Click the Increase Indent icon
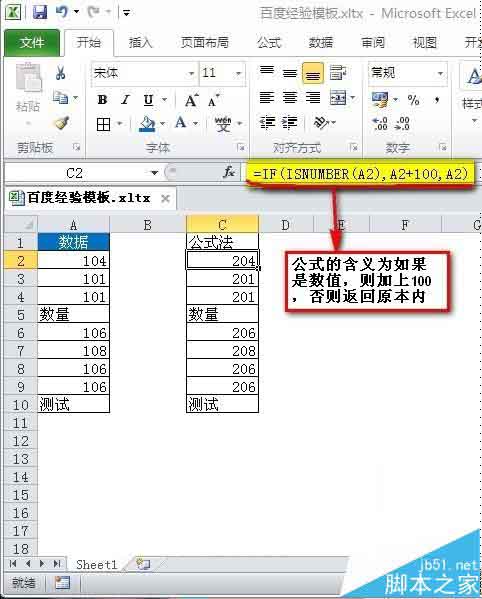 (290, 123)
